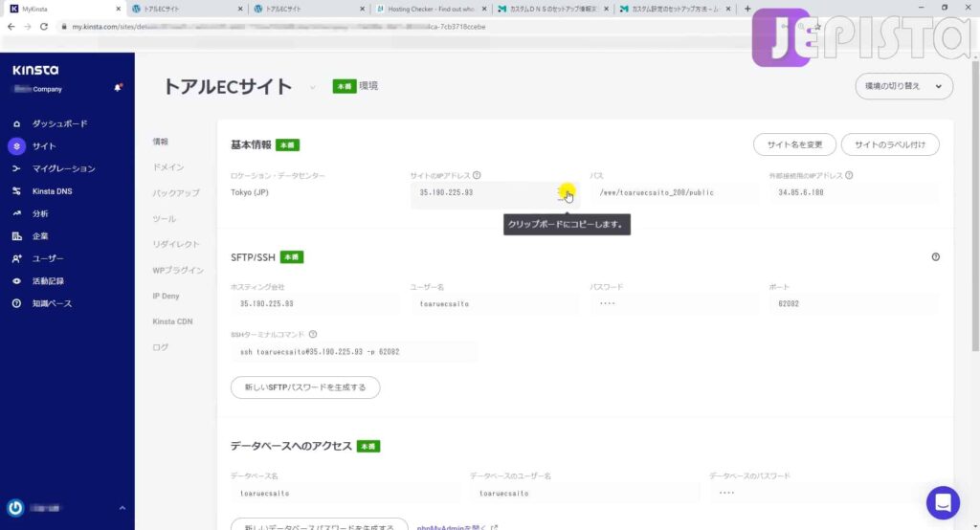Switch to the 情報 section tab
The image size is (980, 530).
(x=160, y=142)
